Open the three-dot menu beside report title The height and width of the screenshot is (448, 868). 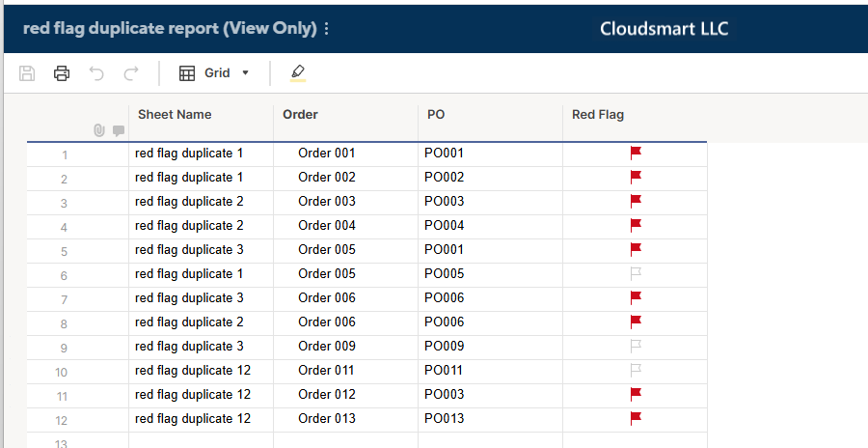click(x=326, y=28)
